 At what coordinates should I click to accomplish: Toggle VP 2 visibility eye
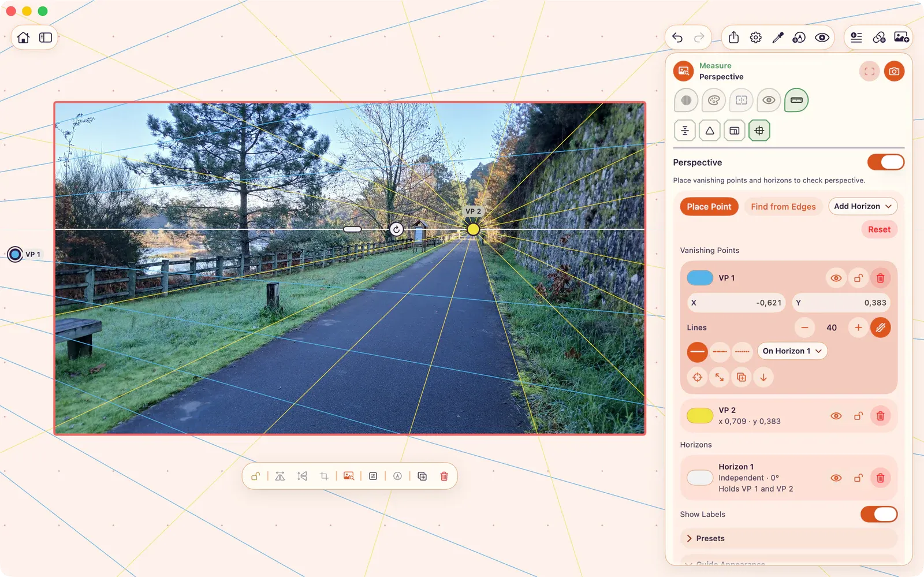[x=836, y=416]
